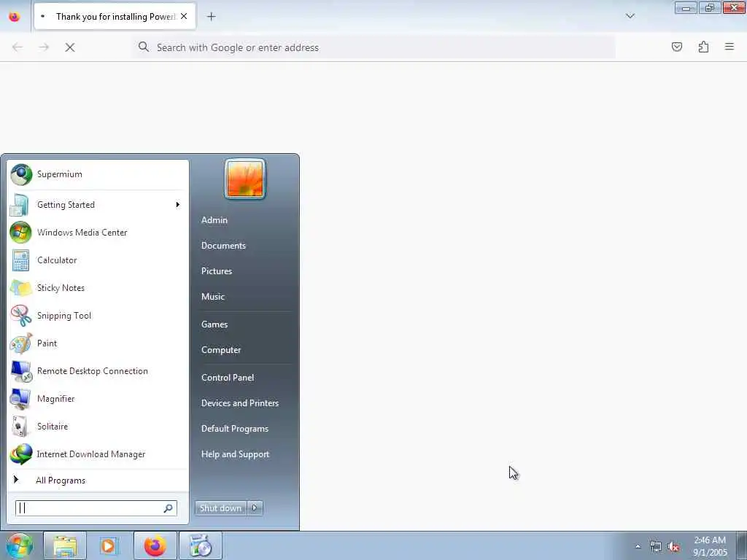Launch Windows Media Center
Viewport: 747px width, 560px height.
coord(98,233)
